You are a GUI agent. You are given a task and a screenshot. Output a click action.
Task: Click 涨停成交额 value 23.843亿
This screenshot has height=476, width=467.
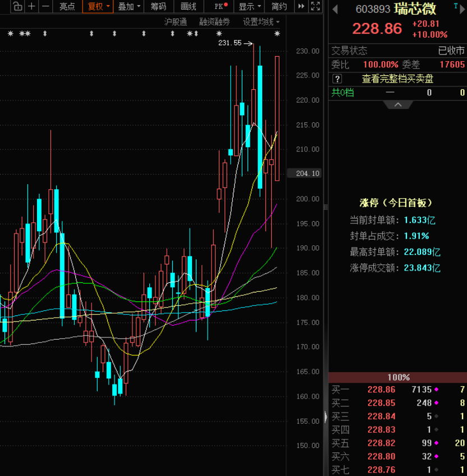click(x=422, y=268)
